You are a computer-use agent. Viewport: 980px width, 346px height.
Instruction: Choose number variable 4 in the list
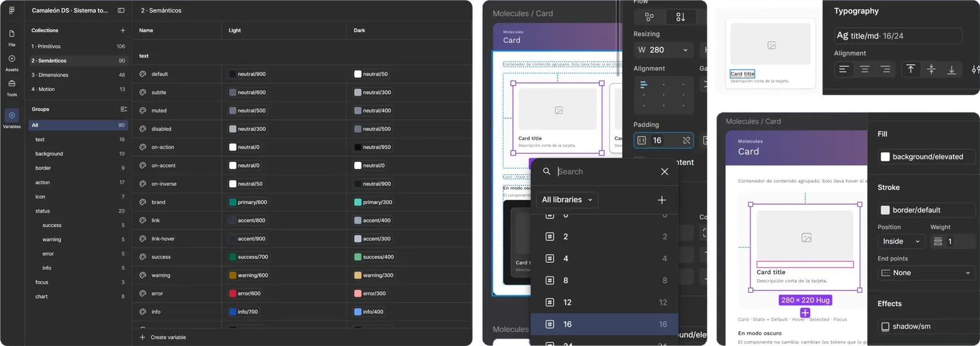605,258
